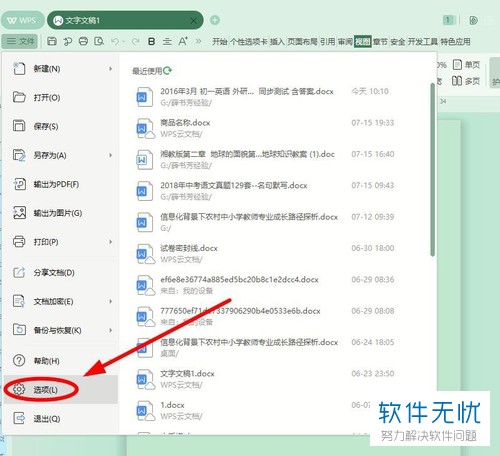This screenshot has width=500, height=456.
Task: Open the 开发工具 ribbon tab
Action: click(x=423, y=42)
